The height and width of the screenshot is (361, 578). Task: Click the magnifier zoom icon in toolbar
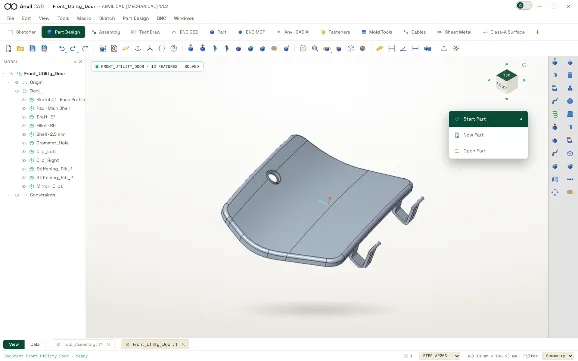click(x=315, y=48)
